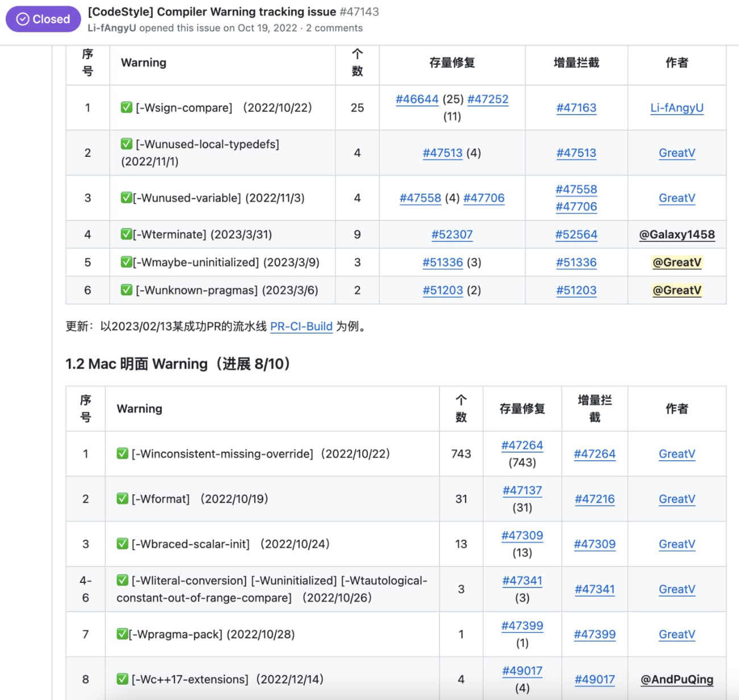Click checkmark icon beside -Wunused-local-typedefs
Screen dimensions: 739x700
pyautogui.click(x=126, y=144)
